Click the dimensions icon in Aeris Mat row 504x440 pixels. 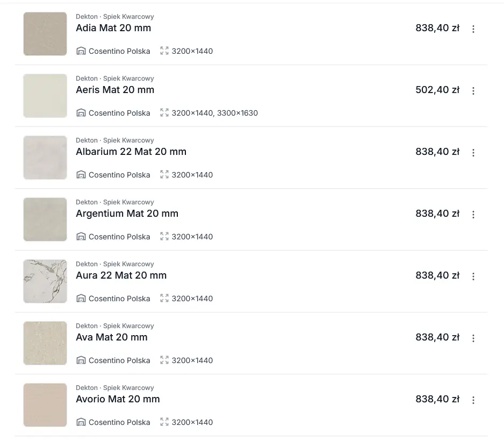tap(164, 113)
